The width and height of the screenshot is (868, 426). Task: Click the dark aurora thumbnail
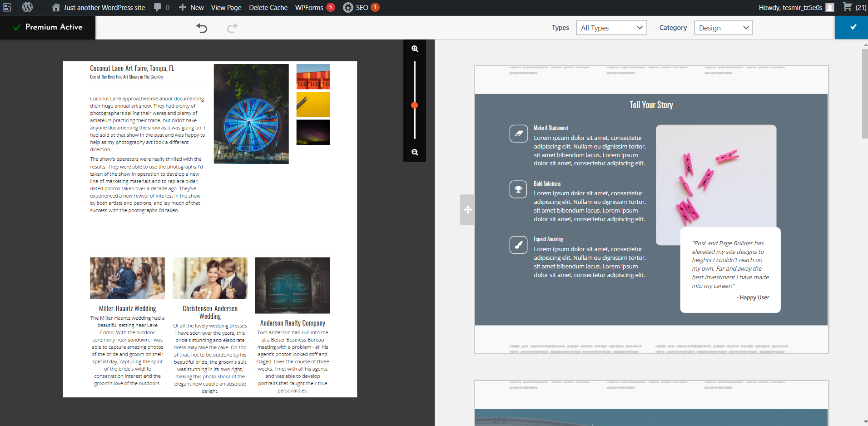pos(313,132)
